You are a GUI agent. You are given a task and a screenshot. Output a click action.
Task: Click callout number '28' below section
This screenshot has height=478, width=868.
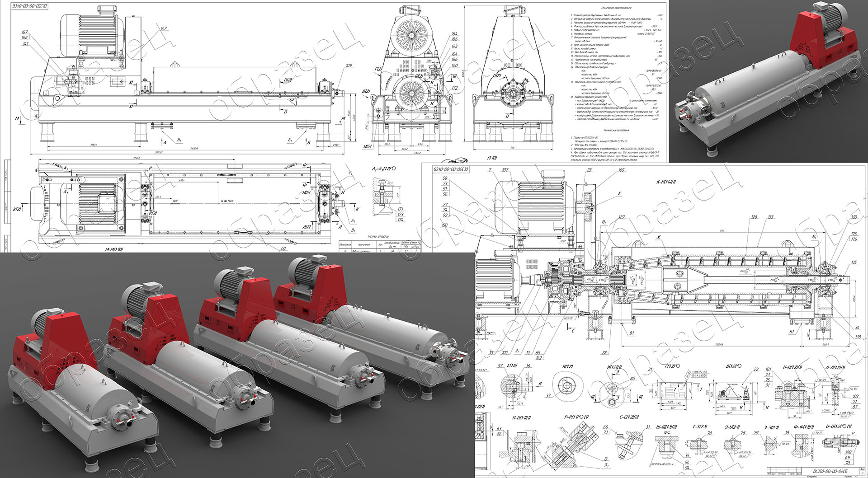coord(604,352)
